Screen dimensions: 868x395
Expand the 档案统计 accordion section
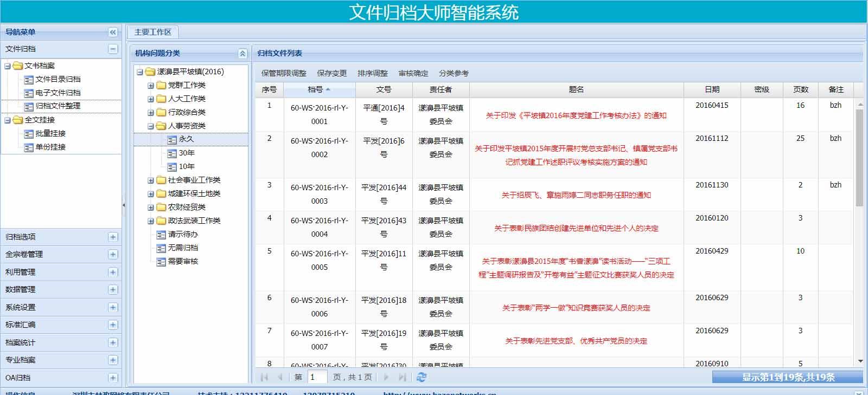113,342
